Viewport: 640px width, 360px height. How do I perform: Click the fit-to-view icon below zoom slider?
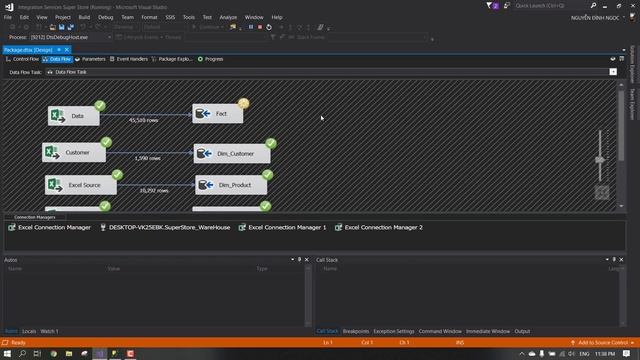coord(602,193)
